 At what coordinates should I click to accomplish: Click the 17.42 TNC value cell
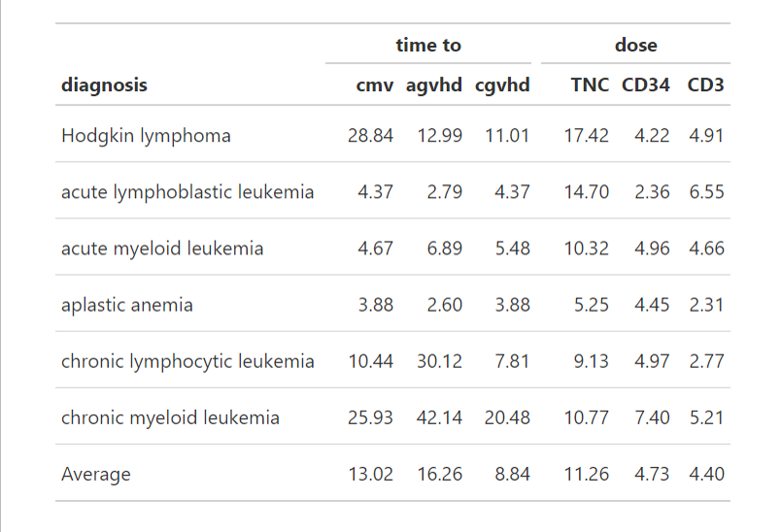click(x=587, y=136)
